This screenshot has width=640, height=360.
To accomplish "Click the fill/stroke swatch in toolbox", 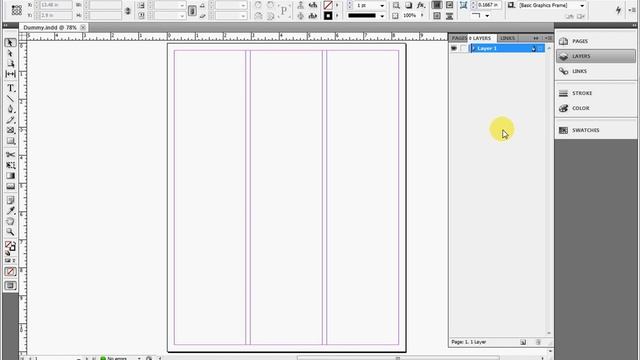I will tap(10, 246).
